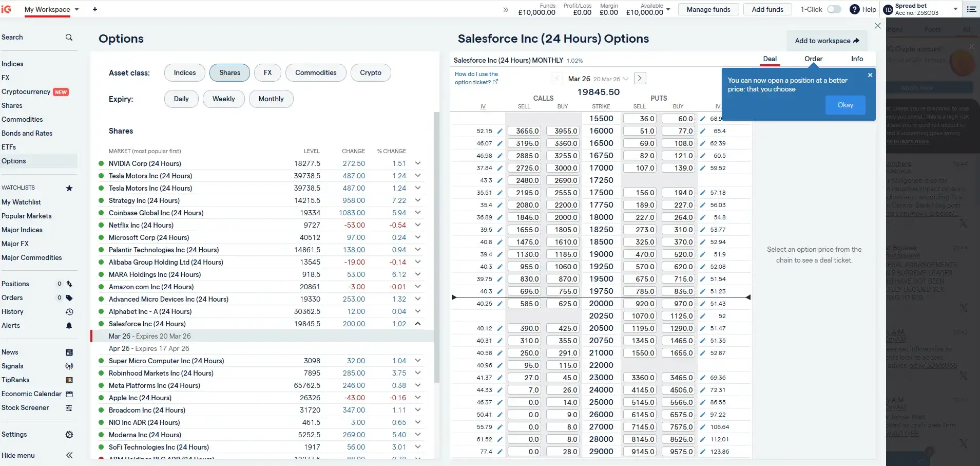Expand Strategy Inc (24 Hours) expiries
The width and height of the screenshot is (980, 466).
pos(418,200)
